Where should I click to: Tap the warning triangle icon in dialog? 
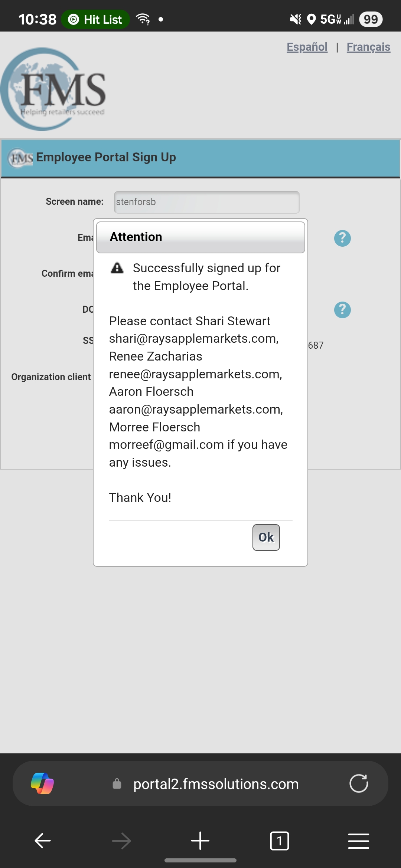tap(117, 268)
